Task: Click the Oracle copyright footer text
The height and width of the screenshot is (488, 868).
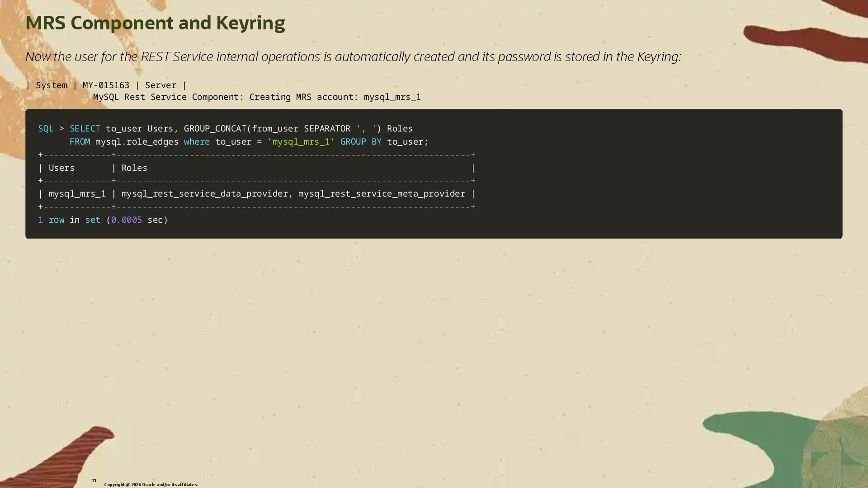Action: pos(151,485)
